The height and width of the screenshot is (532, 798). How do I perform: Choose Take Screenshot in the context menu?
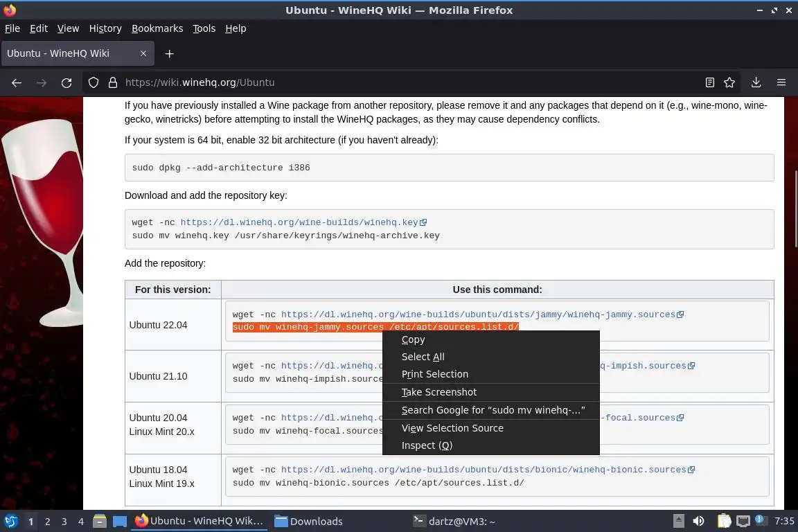[490, 392]
